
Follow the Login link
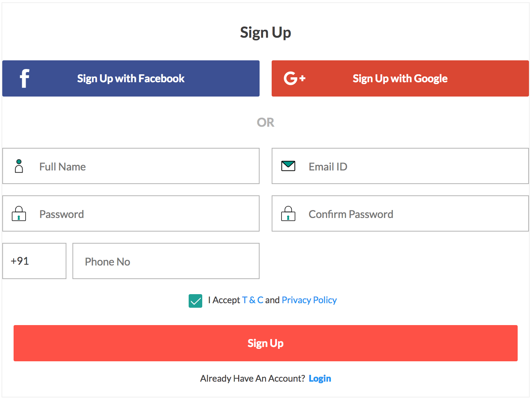pyautogui.click(x=320, y=379)
